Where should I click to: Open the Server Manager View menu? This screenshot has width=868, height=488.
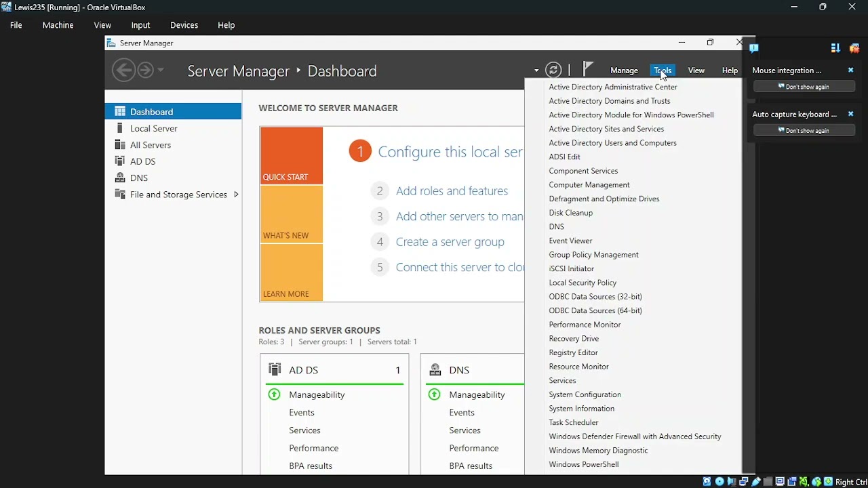[696, 70]
